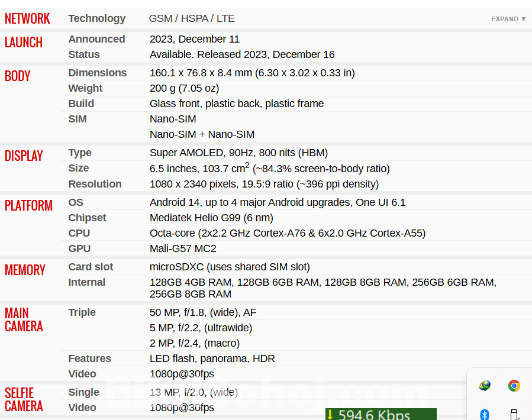532x420 pixels.
Task: Click the download speed 594.6 Kbps indicator
Action: point(381,414)
